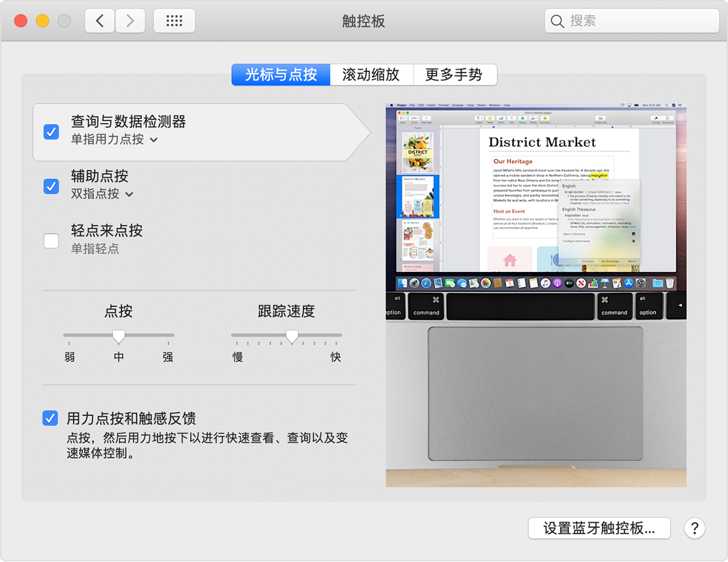Open 双指点按 dropdown
Screen dimensions: 728x562
(102, 194)
